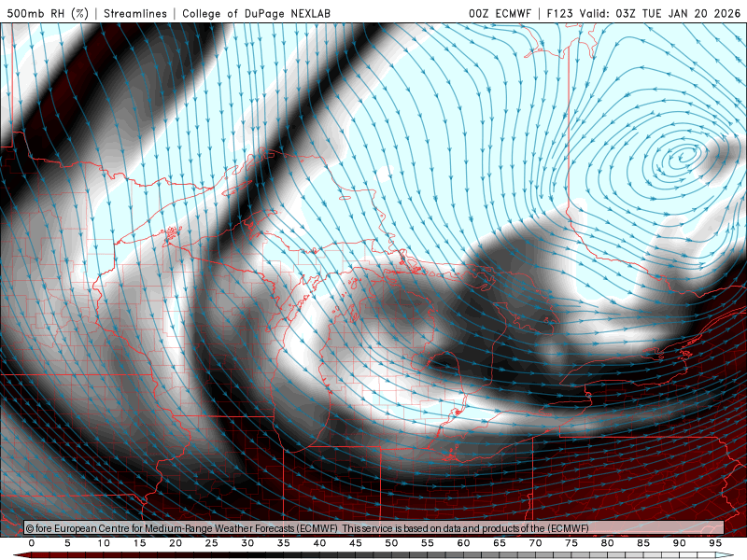Click the "60" label on color scale

(463, 543)
